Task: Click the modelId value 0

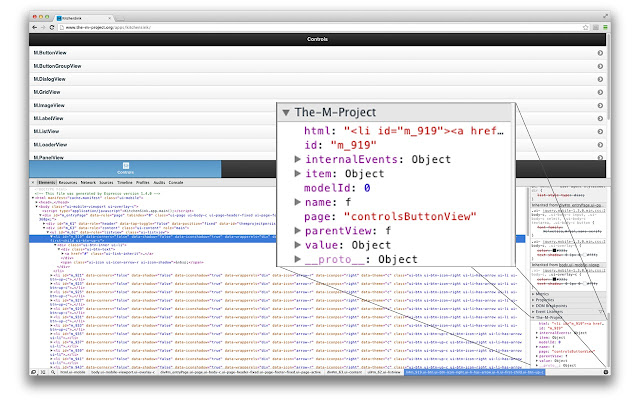Action: (x=367, y=188)
